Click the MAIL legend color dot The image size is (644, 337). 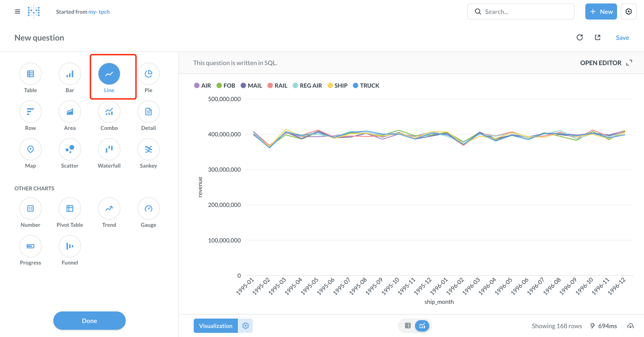[x=243, y=85]
